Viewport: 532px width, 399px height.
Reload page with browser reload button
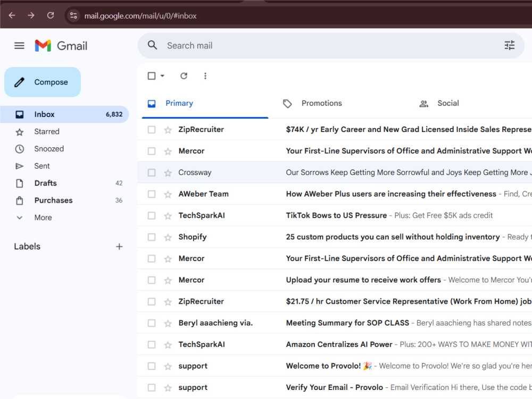(50, 15)
